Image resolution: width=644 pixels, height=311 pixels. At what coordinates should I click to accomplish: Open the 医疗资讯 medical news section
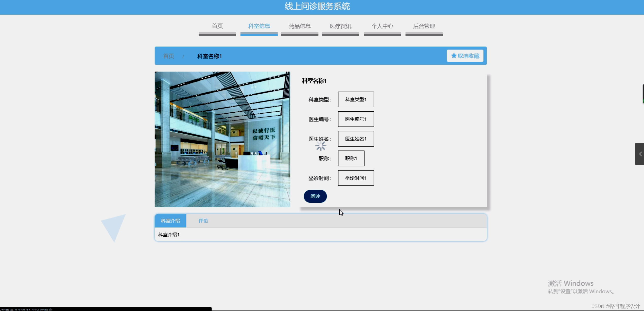pyautogui.click(x=340, y=26)
